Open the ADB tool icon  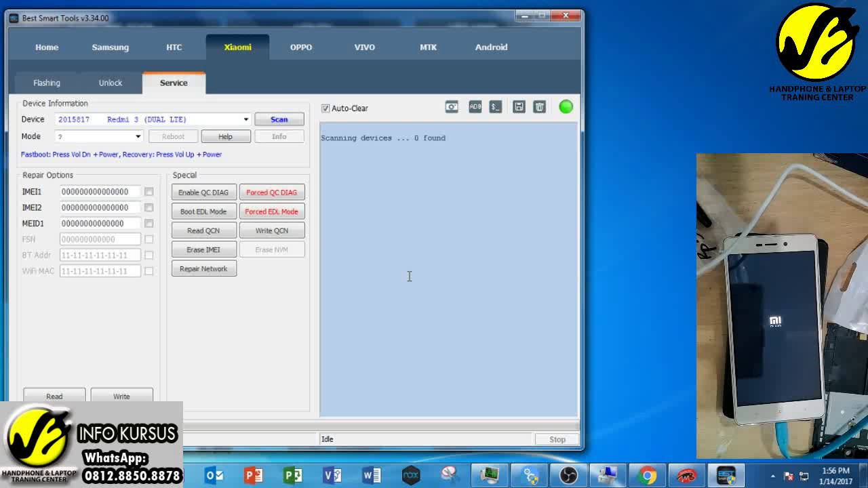coord(475,107)
